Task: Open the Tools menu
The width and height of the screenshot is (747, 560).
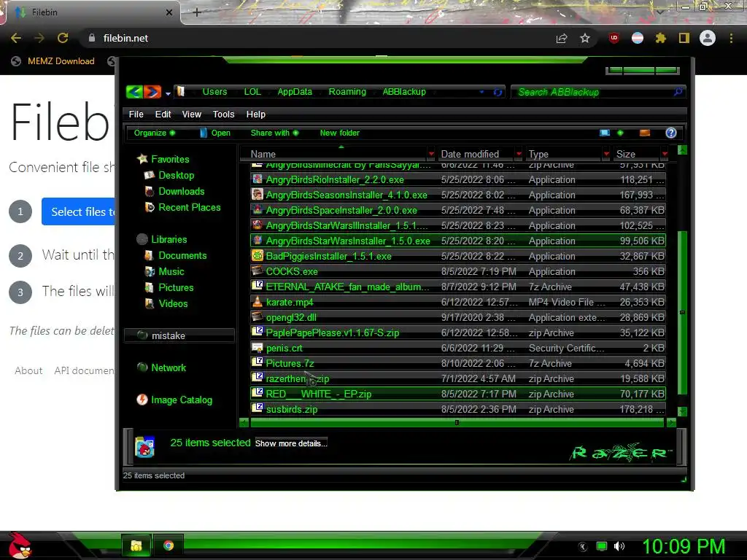Action: tap(223, 114)
